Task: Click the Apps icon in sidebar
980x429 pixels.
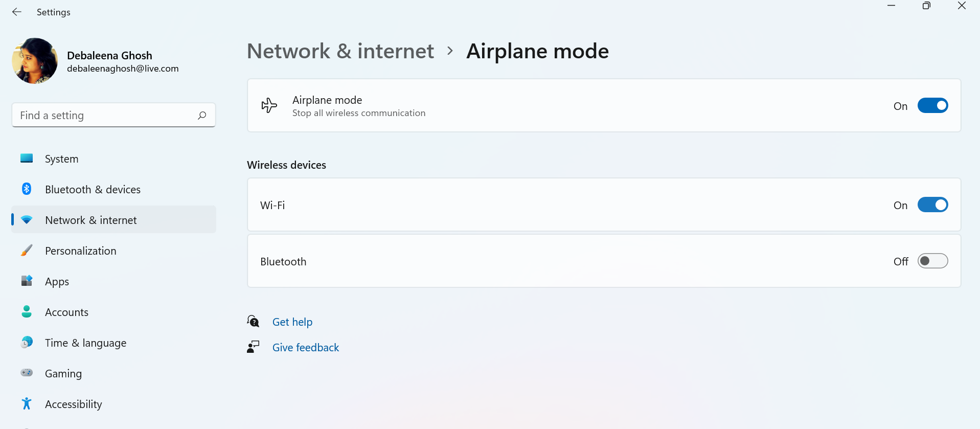Action: click(27, 281)
